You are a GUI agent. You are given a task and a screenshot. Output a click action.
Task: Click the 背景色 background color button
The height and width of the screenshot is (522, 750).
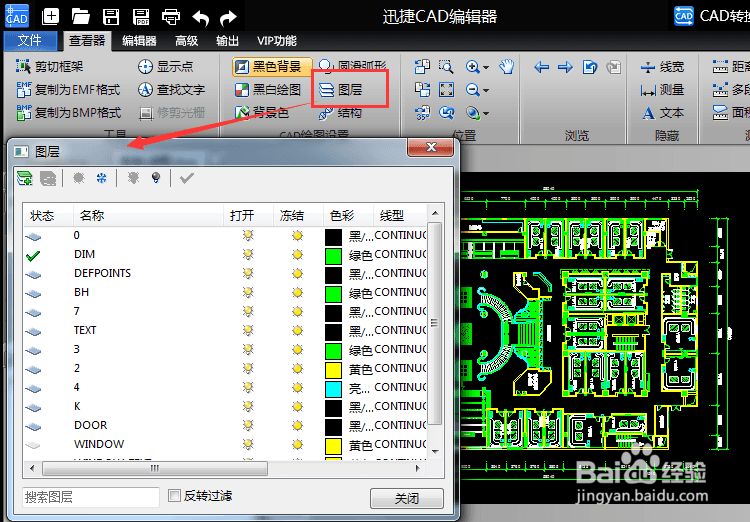tap(262, 113)
